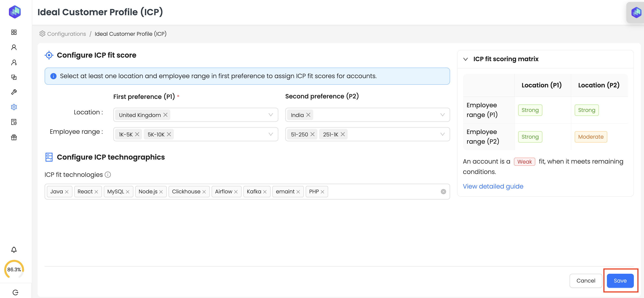The image size is (644, 298).
Task: Click the notification bell icon
Action: pyautogui.click(x=14, y=249)
